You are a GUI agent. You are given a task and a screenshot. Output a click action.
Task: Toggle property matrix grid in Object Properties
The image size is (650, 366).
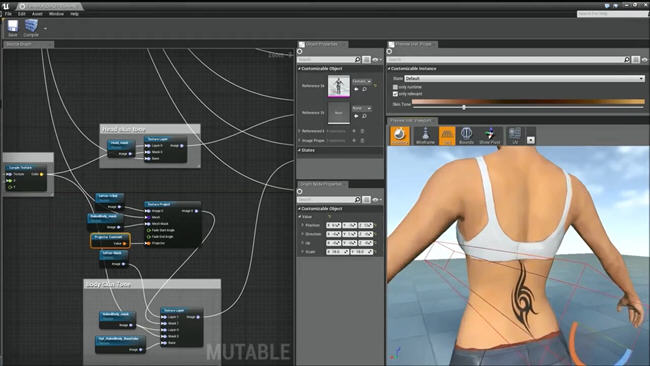click(x=366, y=60)
